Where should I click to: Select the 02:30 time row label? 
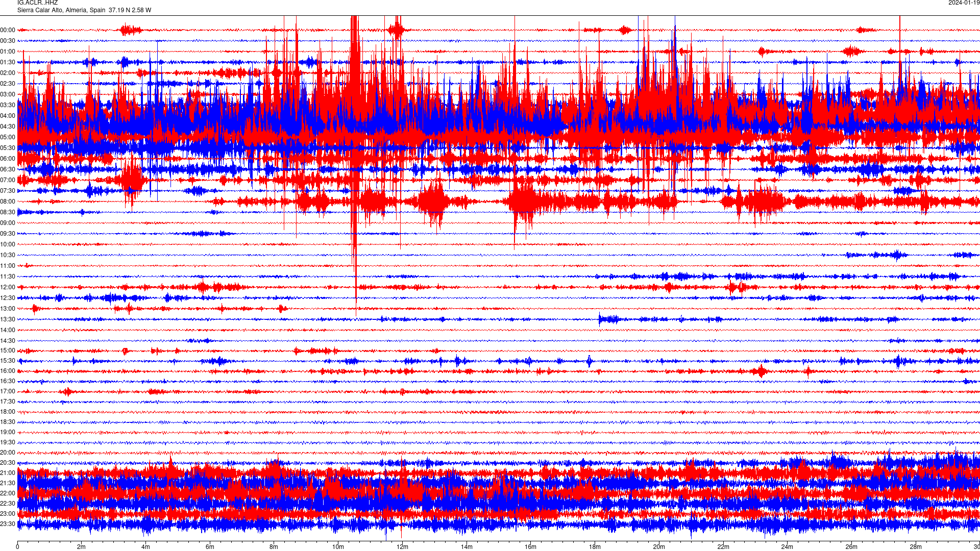[x=8, y=84]
